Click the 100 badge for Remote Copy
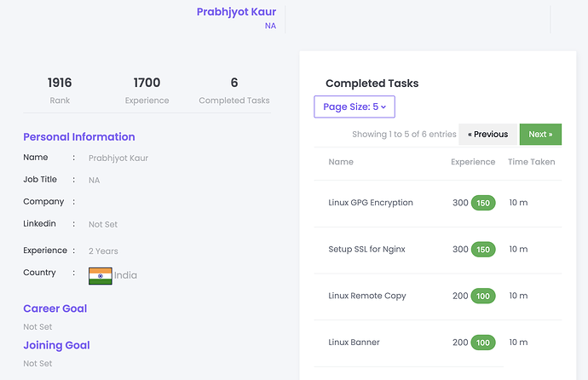 pos(483,297)
